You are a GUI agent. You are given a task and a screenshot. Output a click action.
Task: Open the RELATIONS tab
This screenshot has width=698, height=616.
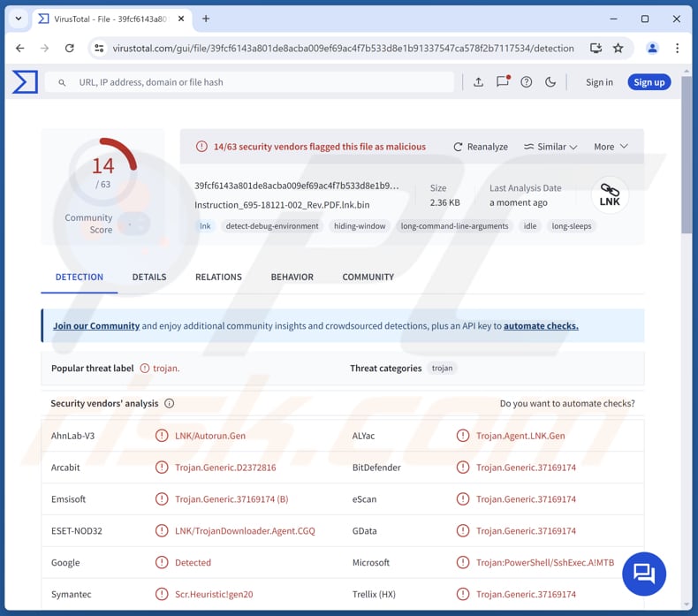[x=218, y=277]
